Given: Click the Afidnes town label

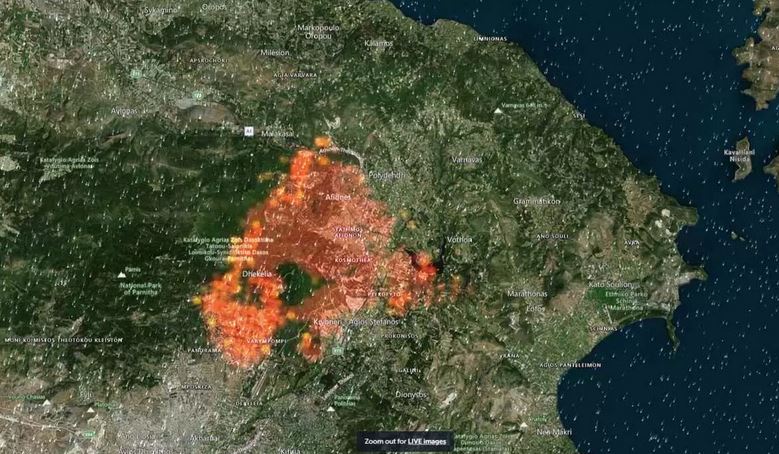Looking at the screenshot, I should [338, 197].
